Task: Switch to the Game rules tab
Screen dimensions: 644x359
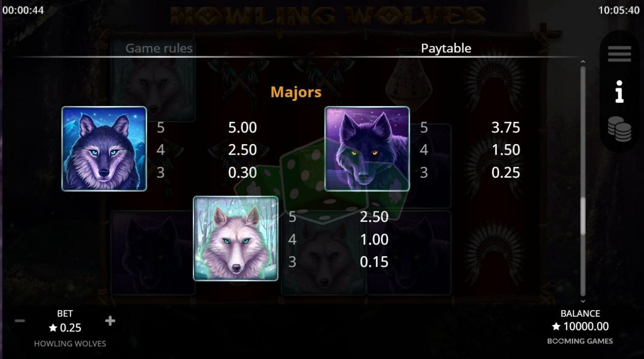Action: (159, 48)
